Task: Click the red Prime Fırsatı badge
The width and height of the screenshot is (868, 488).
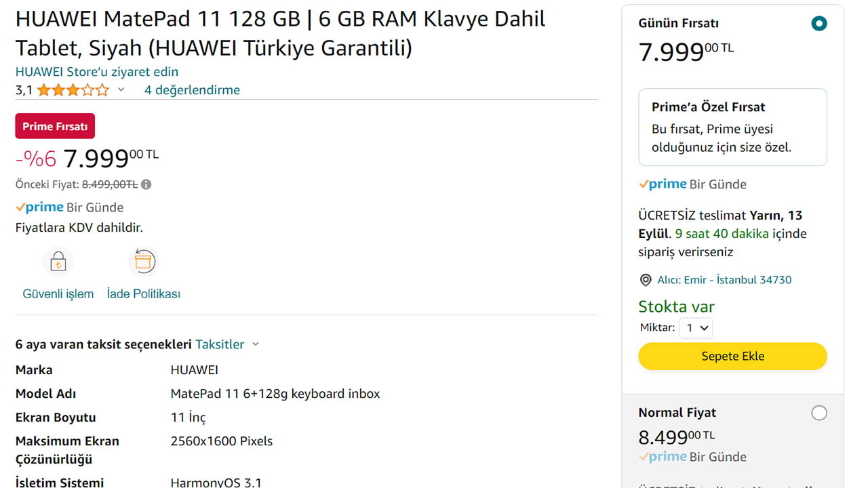Action: pos(55,127)
